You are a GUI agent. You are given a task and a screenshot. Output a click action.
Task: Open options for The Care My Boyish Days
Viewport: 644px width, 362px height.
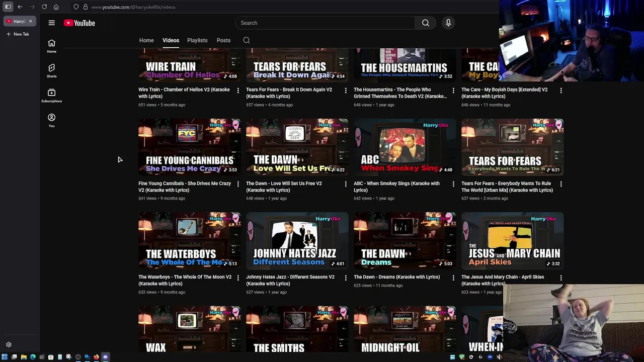pos(561,90)
